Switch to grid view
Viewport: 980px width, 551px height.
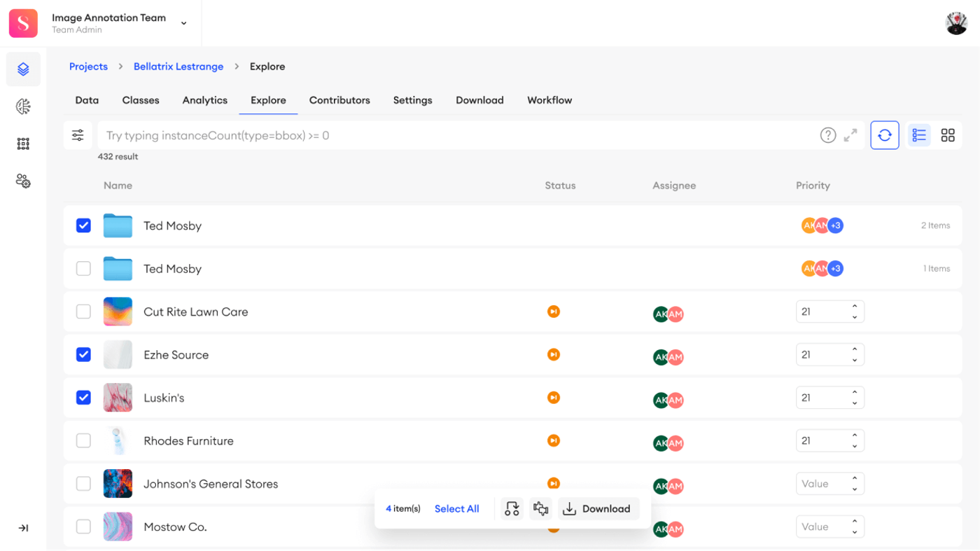948,135
